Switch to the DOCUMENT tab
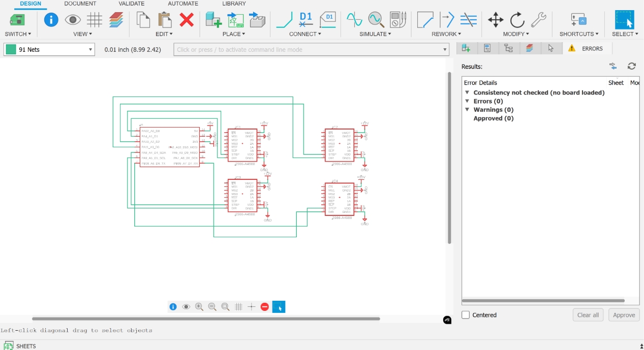 (x=80, y=4)
